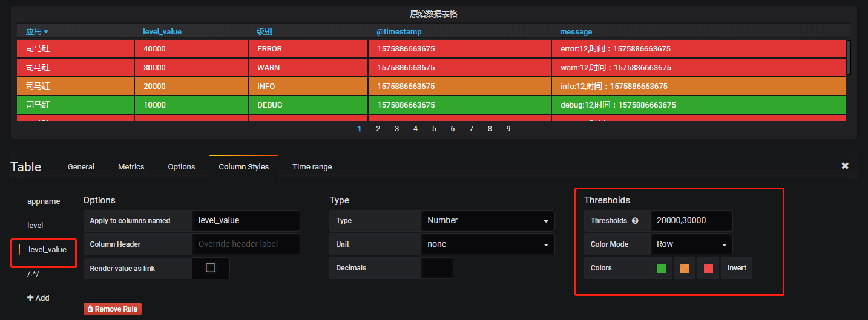
Task: Go to table page 2
Action: coord(378,129)
